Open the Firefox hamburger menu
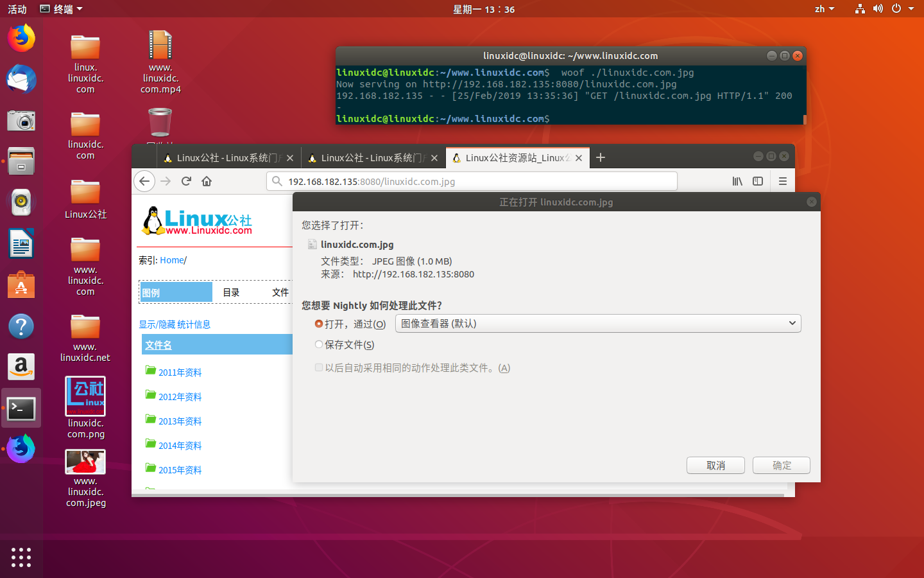Screen dimensions: 924x578 [782, 181]
